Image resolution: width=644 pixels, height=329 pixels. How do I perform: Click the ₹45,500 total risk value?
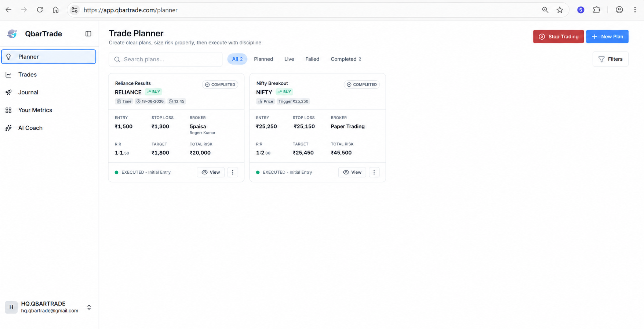(x=341, y=153)
